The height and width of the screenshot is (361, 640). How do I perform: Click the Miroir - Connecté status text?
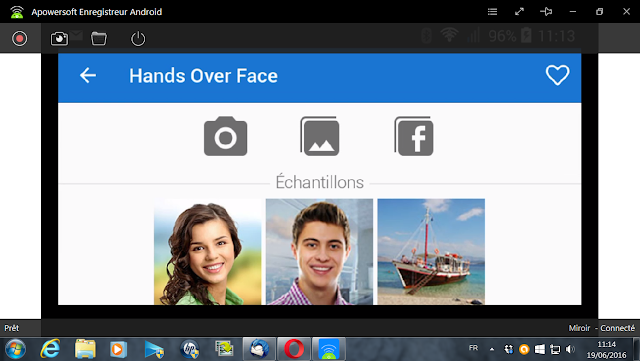[x=602, y=328]
